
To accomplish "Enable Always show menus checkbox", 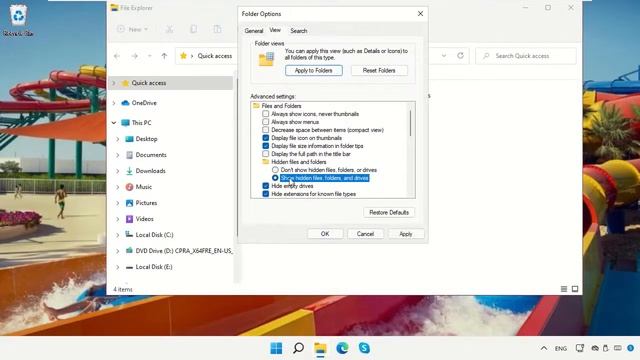I will (266, 122).
